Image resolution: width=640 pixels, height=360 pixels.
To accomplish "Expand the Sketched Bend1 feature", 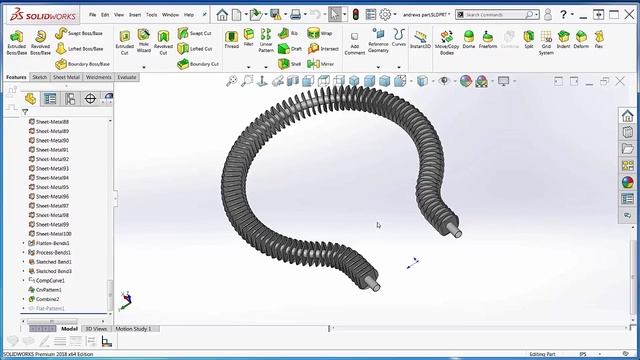I will pyautogui.click(x=23, y=262).
